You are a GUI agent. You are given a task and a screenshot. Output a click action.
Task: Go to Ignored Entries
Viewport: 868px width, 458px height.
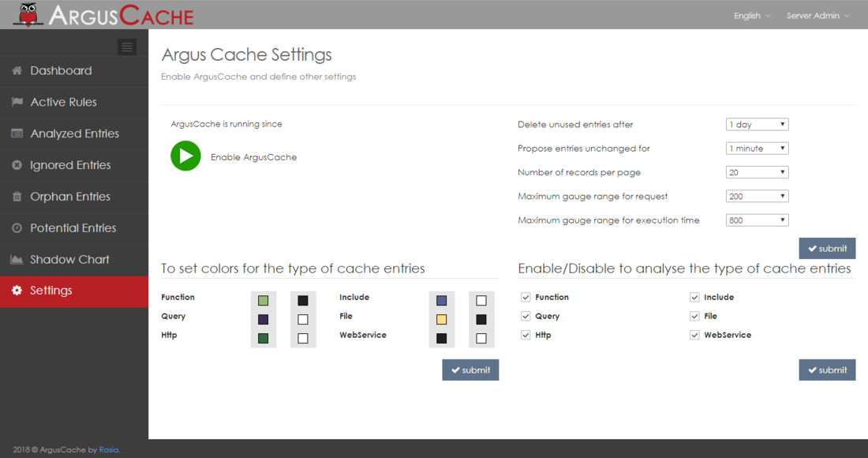tap(74, 166)
